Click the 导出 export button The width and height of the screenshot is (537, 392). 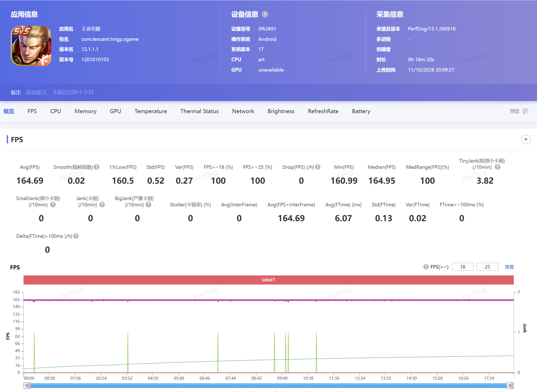click(515, 111)
